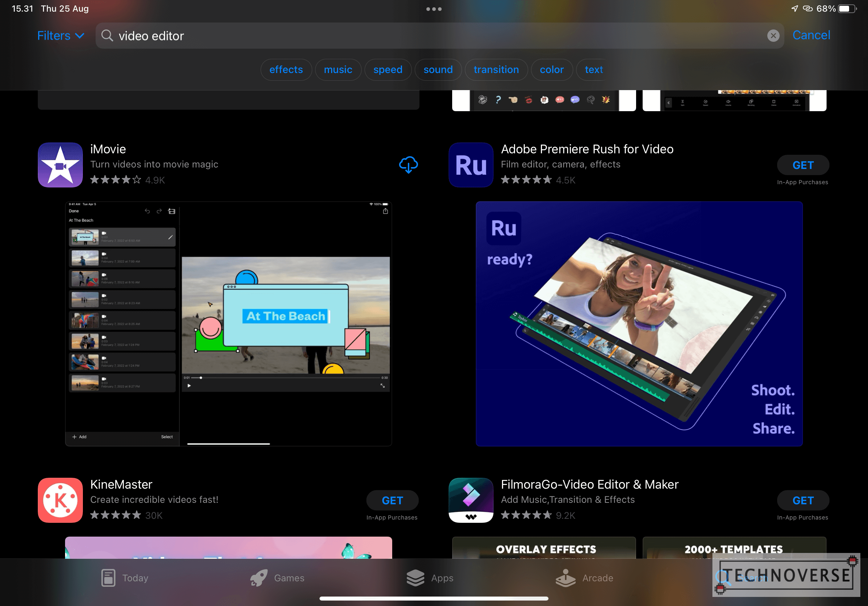Open the iMovie app icon
The image size is (868, 606).
[x=60, y=165]
